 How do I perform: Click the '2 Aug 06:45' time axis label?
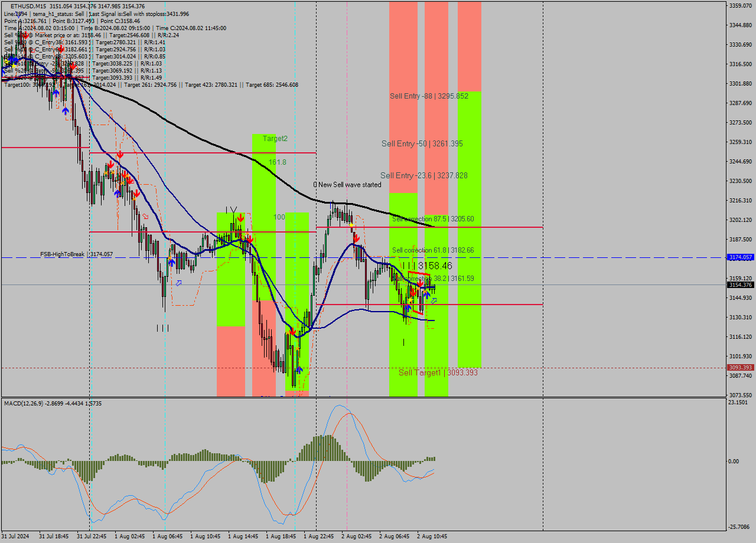pyautogui.click(x=394, y=537)
